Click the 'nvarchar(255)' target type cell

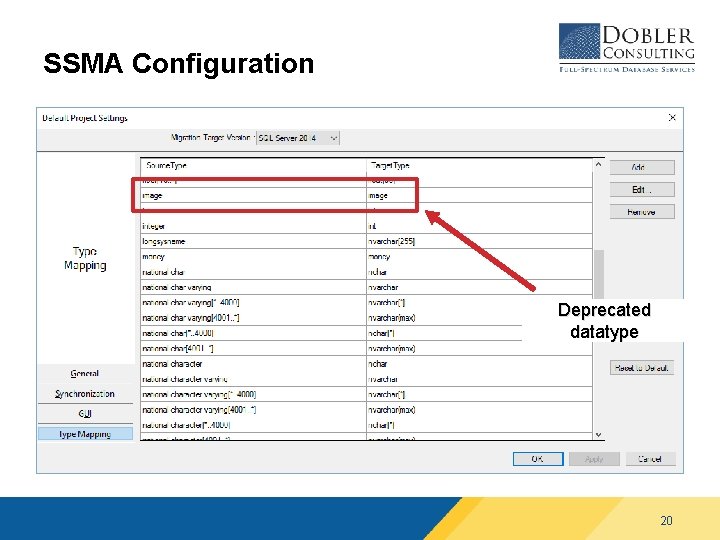click(479, 242)
